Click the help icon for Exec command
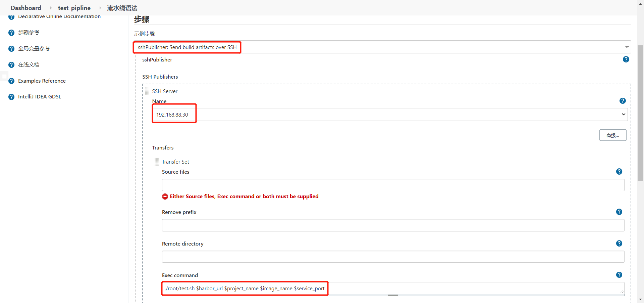 (619, 275)
